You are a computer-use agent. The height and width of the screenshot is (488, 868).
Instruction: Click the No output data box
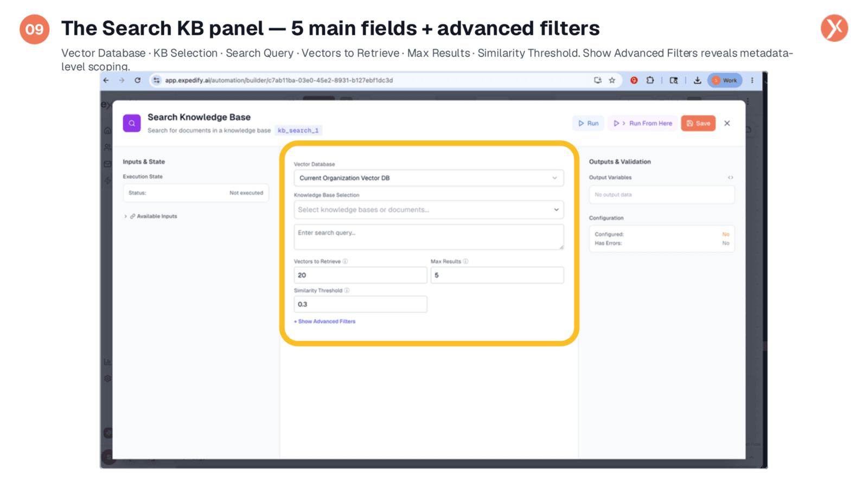click(662, 195)
